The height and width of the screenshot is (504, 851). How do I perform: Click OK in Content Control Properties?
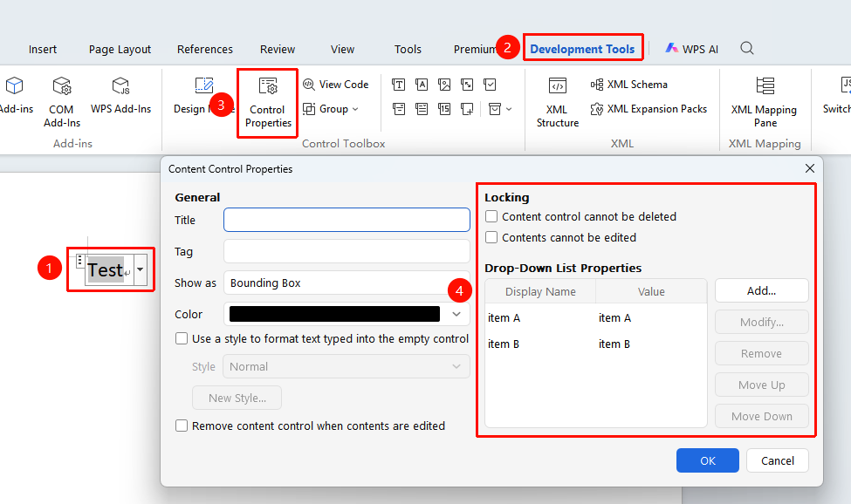pyautogui.click(x=708, y=460)
